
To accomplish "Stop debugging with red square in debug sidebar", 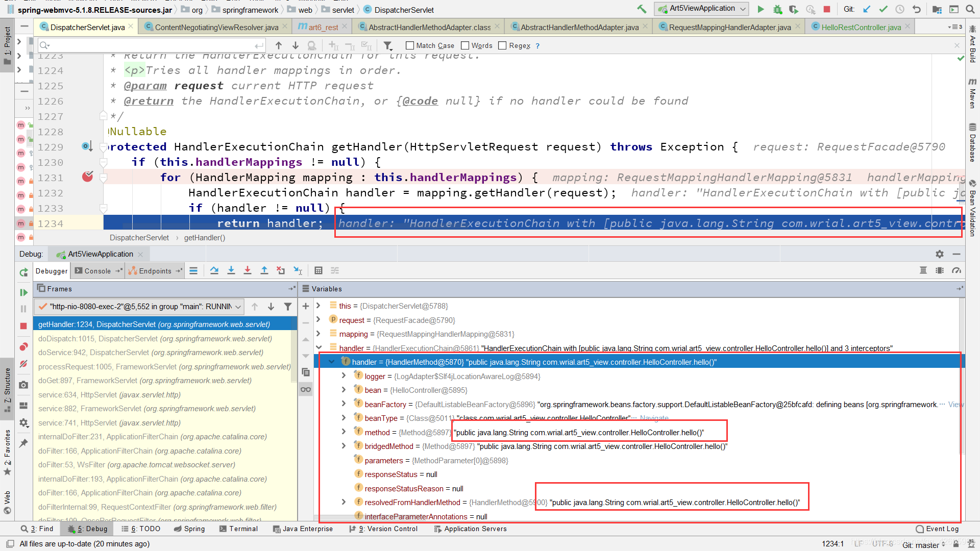I will tap(23, 325).
